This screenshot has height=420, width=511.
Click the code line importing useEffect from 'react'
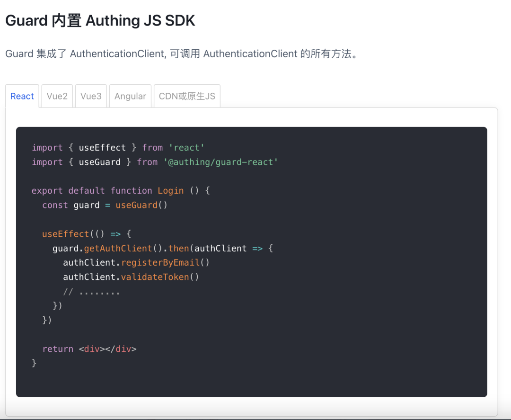118,148
